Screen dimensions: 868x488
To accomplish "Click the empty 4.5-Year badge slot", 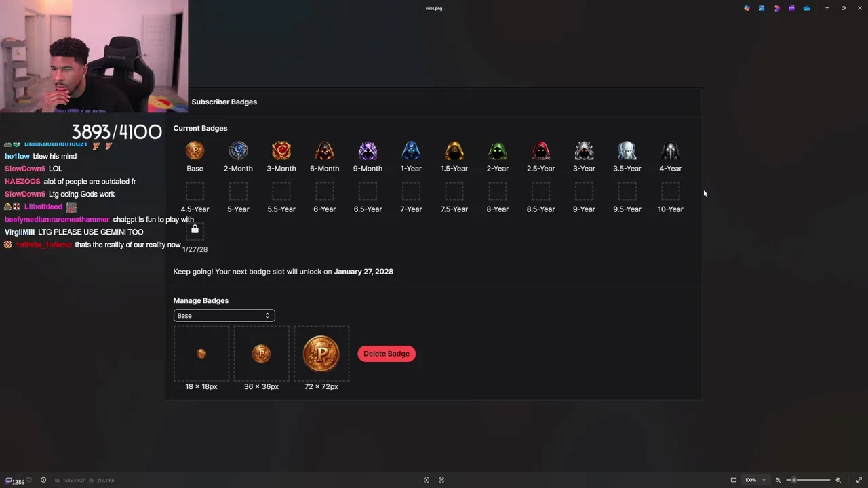I will coord(195,190).
